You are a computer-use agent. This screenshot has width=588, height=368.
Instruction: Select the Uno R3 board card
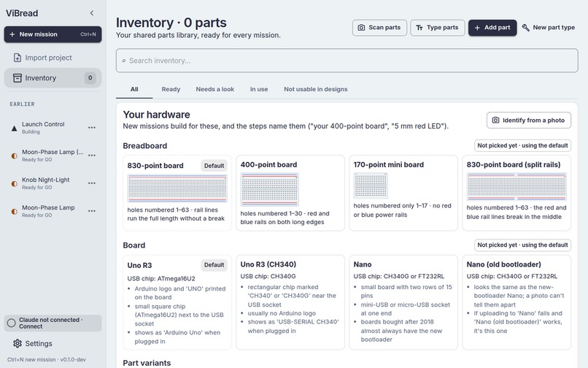click(177, 302)
